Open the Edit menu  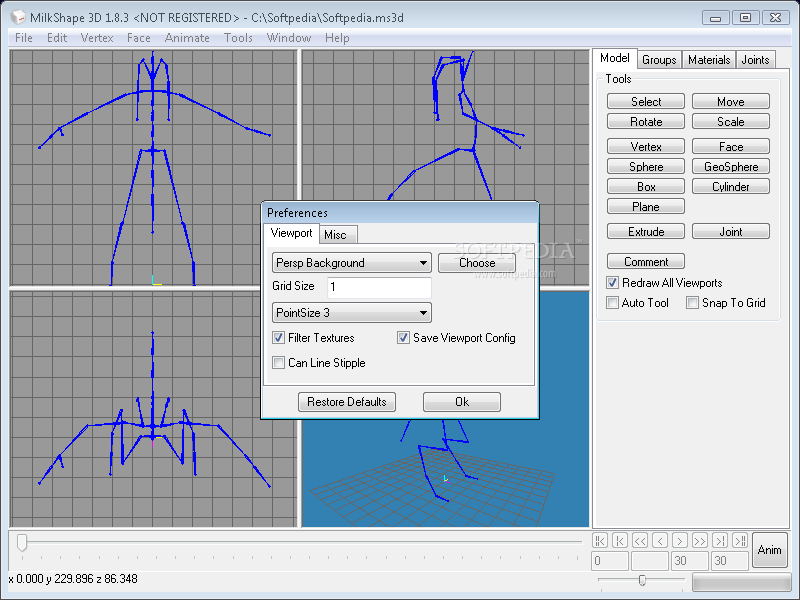(x=57, y=38)
